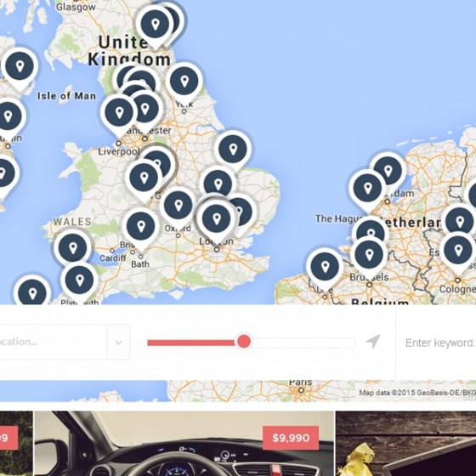
Task: Click the map pin above Brussels
Action: point(369,255)
